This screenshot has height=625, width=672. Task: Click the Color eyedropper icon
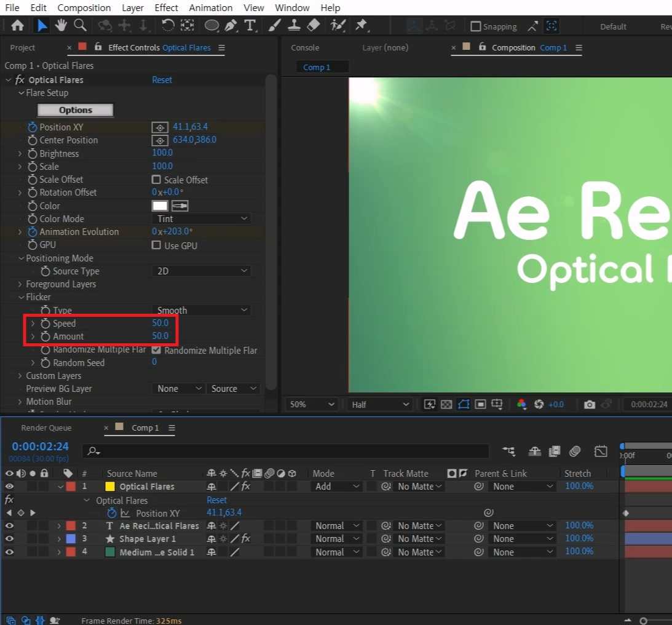click(180, 206)
